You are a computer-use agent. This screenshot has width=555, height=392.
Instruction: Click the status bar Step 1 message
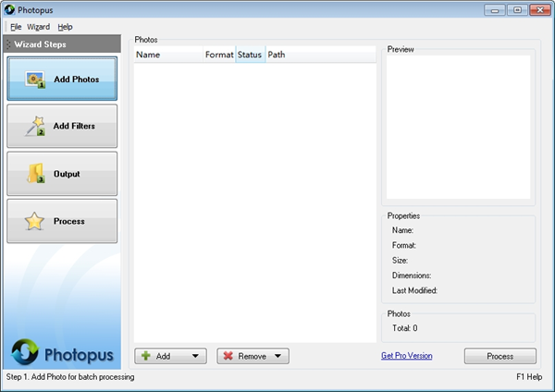70,377
